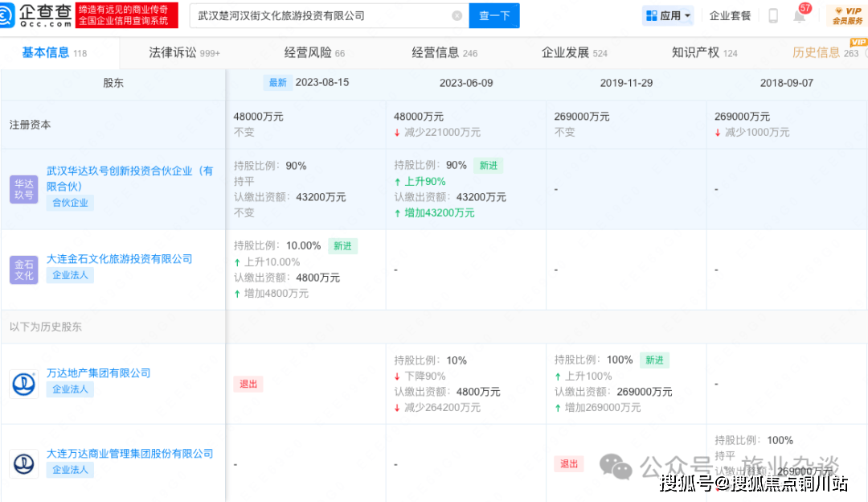This screenshot has height=502, width=868.
Task: Clear the search box with the X icon
Action: [457, 15]
